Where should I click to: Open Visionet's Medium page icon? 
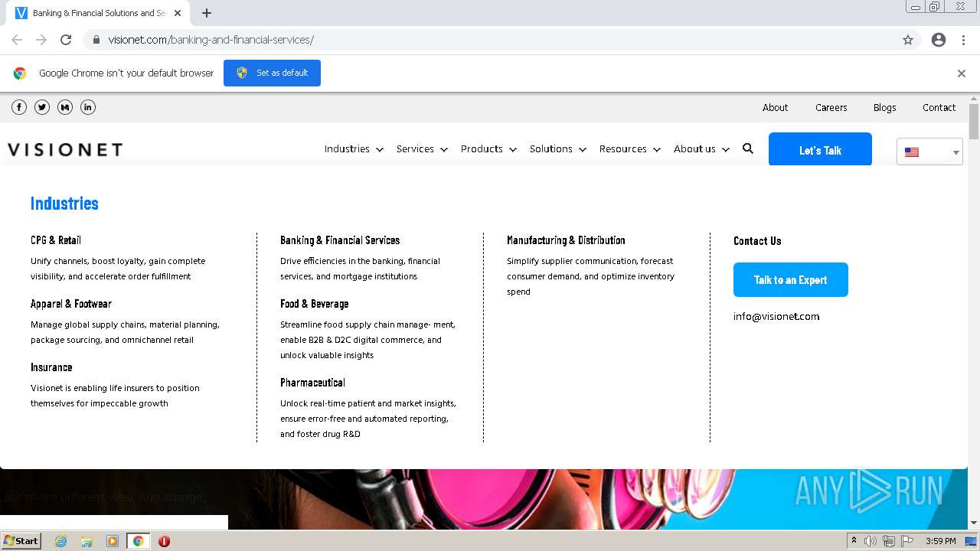(x=65, y=107)
